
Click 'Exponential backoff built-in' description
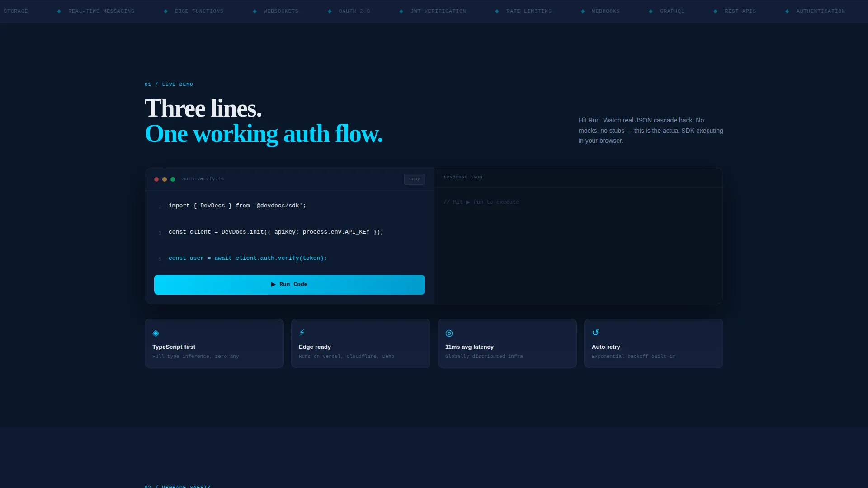coord(633,357)
